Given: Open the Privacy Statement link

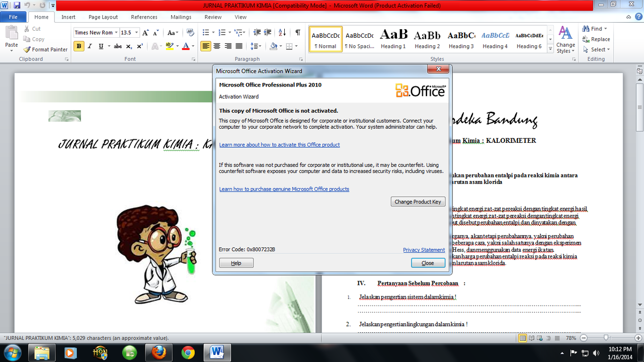Looking at the screenshot, I should pos(424,250).
